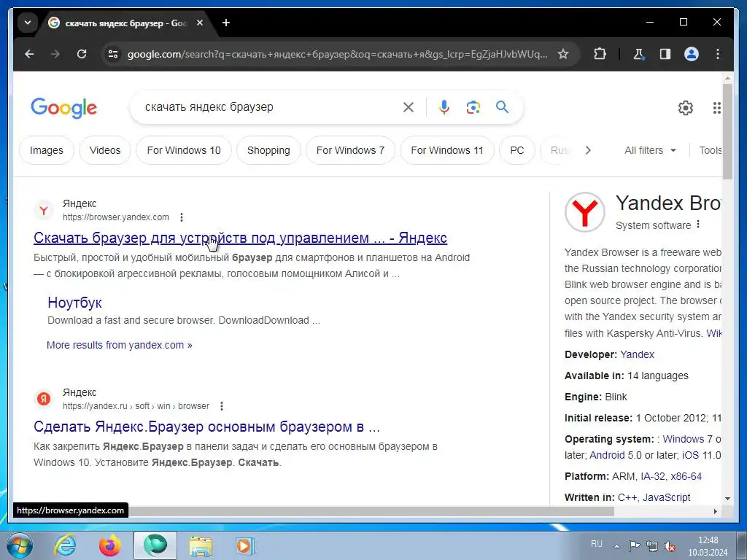The image size is (747, 560).
Task: Open the Windows Start menu
Action: tap(18, 545)
